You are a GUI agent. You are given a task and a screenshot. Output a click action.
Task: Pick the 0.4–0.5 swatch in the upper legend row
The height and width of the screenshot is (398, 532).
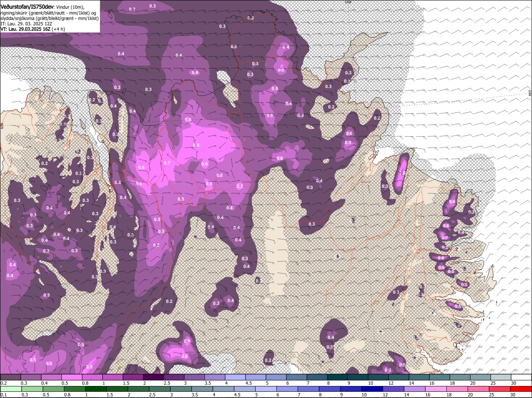tap(51, 377)
